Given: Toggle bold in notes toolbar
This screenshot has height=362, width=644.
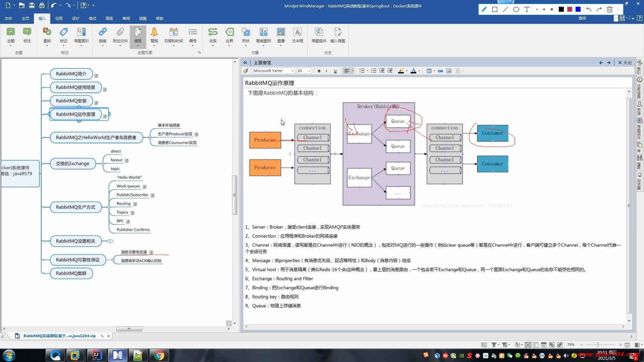Looking at the screenshot, I should pyautogui.click(x=319, y=71).
